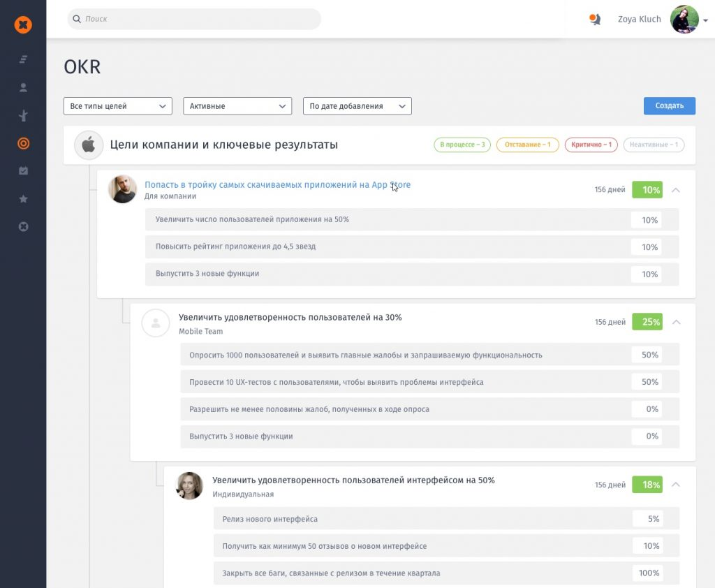The width and height of the screenshot is (715, 588).
Task: Open the notifications bell icon
Action: tap(595, 19)
